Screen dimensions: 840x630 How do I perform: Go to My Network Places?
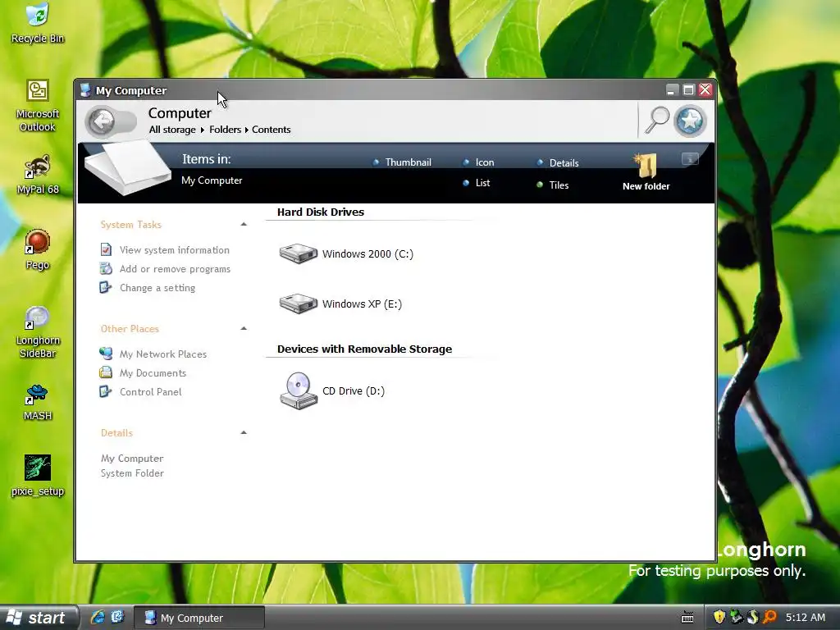[163, 354]
